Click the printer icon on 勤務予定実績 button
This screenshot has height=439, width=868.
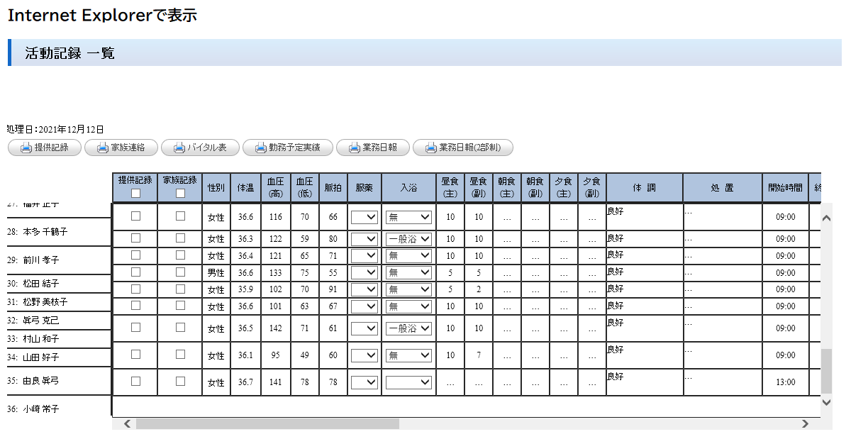pos(260,148)
